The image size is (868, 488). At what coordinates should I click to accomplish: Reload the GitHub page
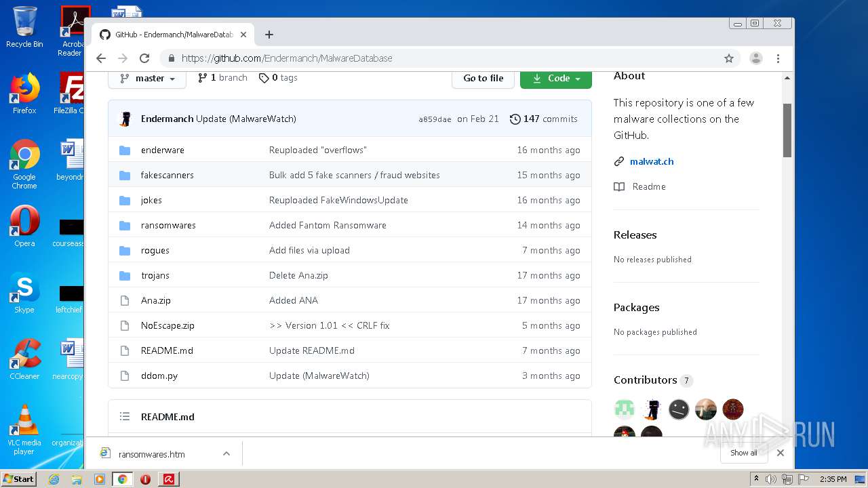point(144,58)
